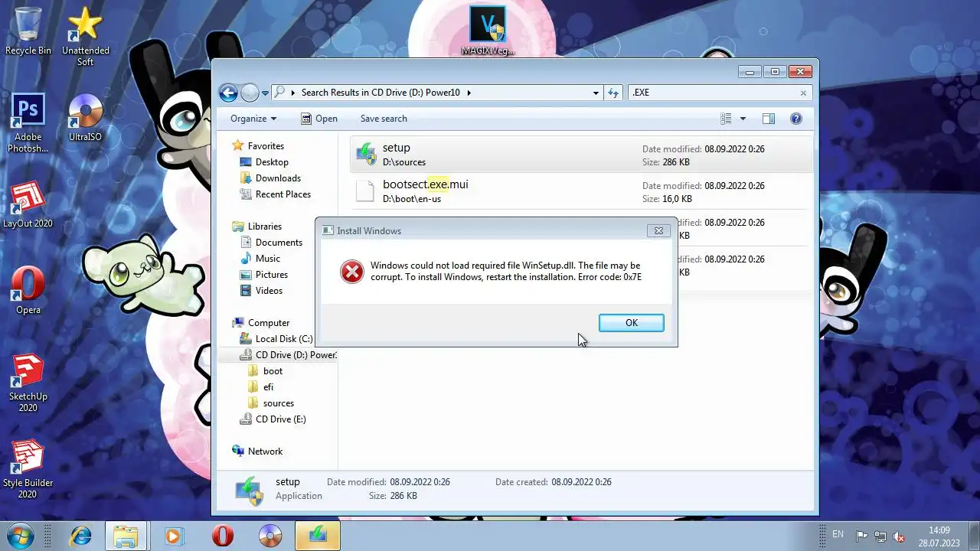
Task: Click the change view icon
Action: [726, 119]
